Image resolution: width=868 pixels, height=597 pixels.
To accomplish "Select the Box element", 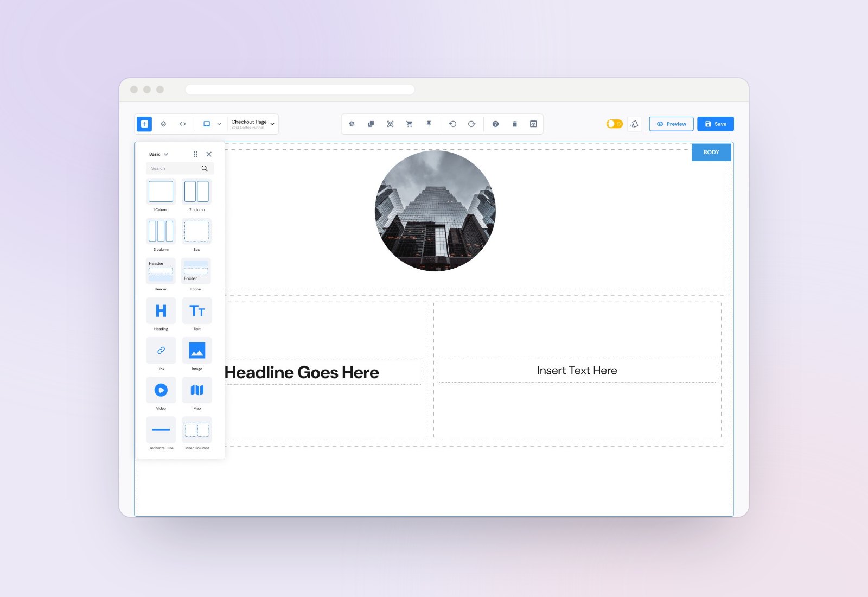I will click(196, 231).
